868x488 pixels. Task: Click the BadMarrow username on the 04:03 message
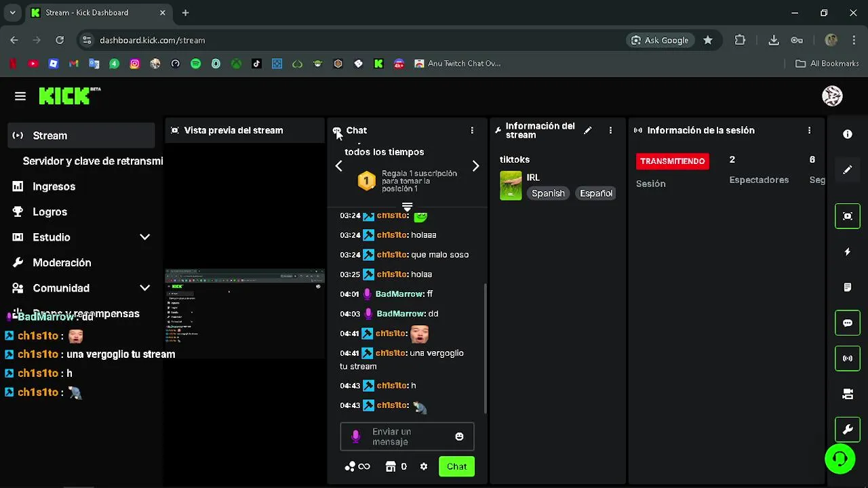400,314
